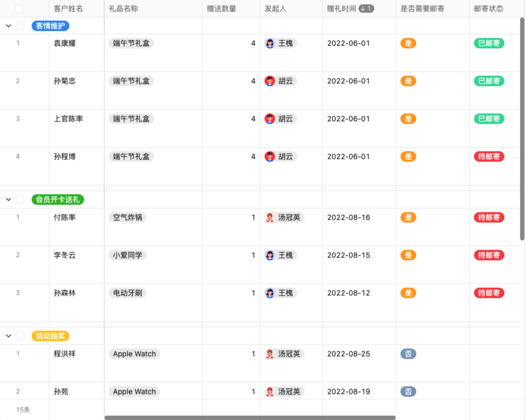Click the green 已邮寄 status badge for 袁康耀
Screen dimensions: 525x420
click(x=489, y=43)
